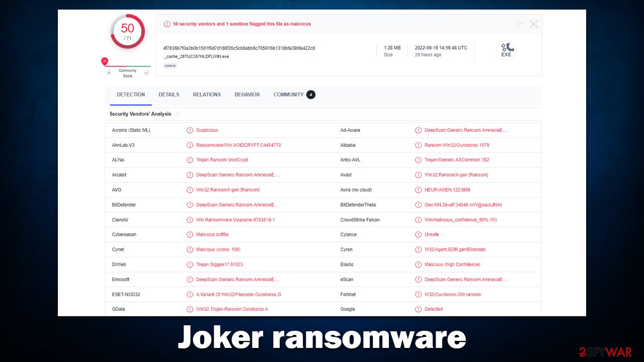The image size is (644, 362).
Task: Click Trojan.Ransom.VoidCrypt detection
Action: [x=222, y=160]
